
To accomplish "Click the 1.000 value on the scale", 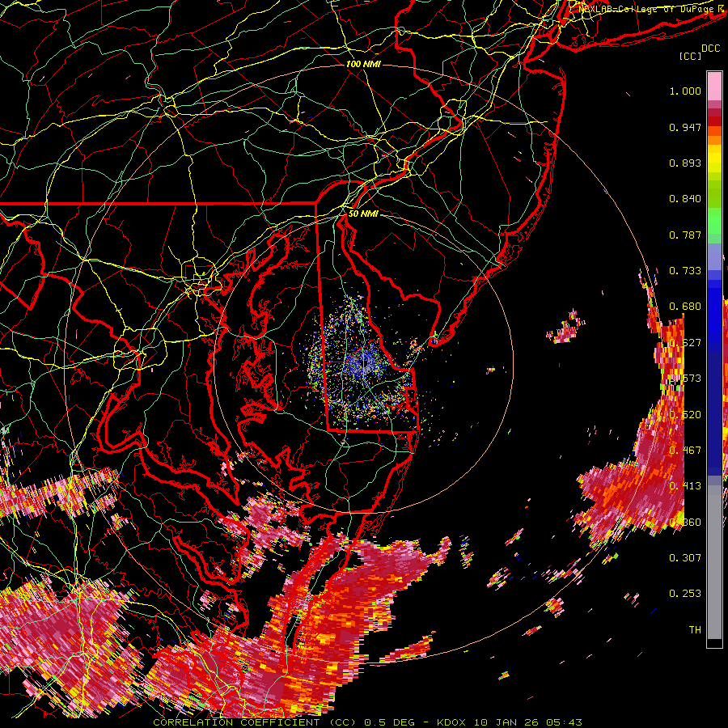I will pos(685,91).
